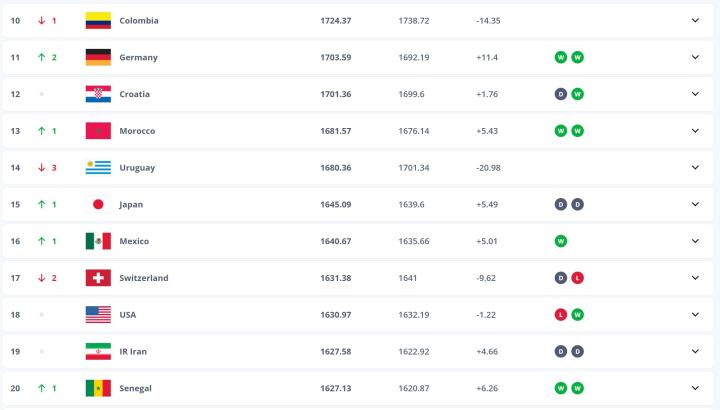Open the IR Iran team link
The height and width of the screenshot is (410, 720).
point(135,351)
